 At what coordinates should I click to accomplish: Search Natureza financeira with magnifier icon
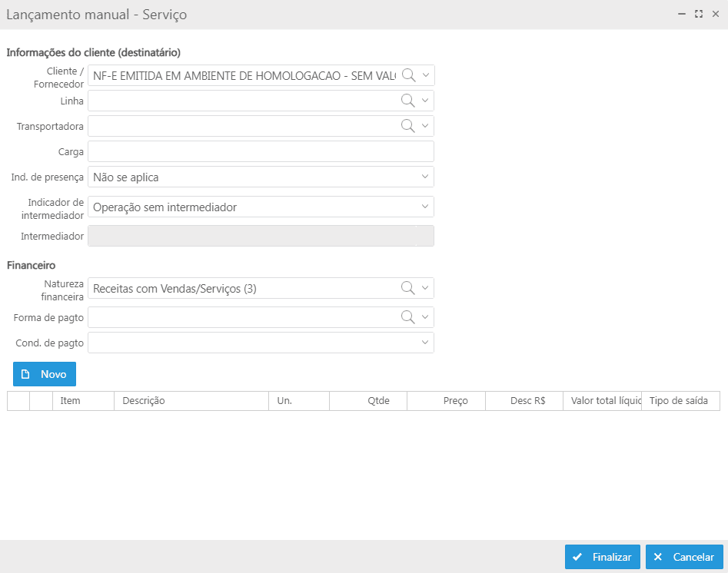coord(407,288)
